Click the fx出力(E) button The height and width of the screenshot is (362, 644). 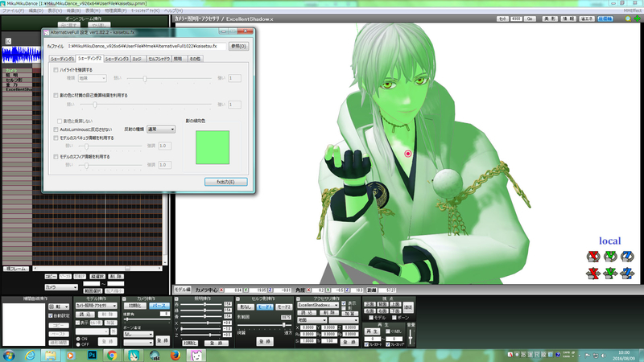tap(226, 182)
